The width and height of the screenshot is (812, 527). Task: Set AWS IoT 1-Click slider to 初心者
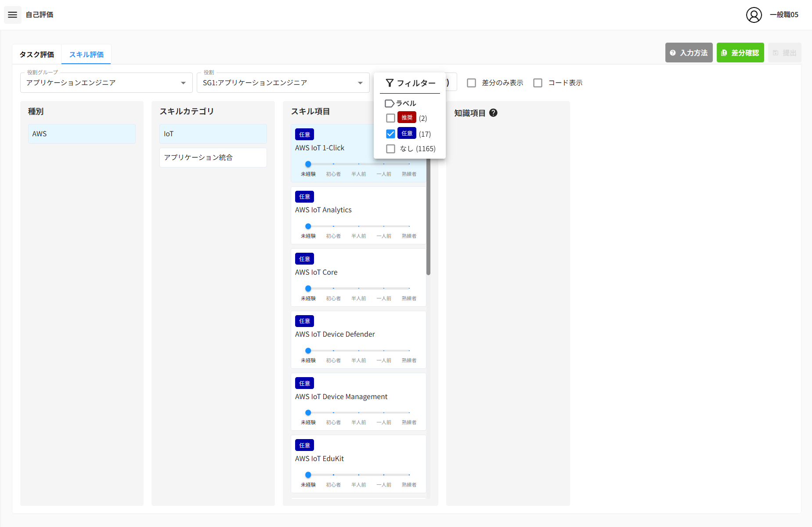point(333,164)
